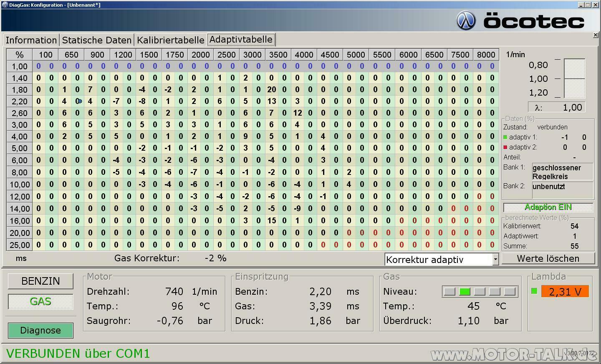Toggle the Adaption EIN button
The image size is (601, 364).
548,207
